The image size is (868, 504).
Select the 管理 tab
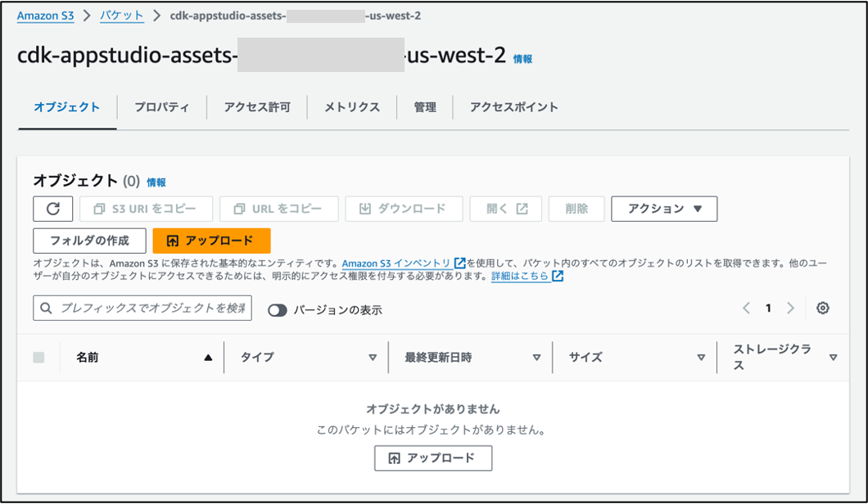[425, 107]
